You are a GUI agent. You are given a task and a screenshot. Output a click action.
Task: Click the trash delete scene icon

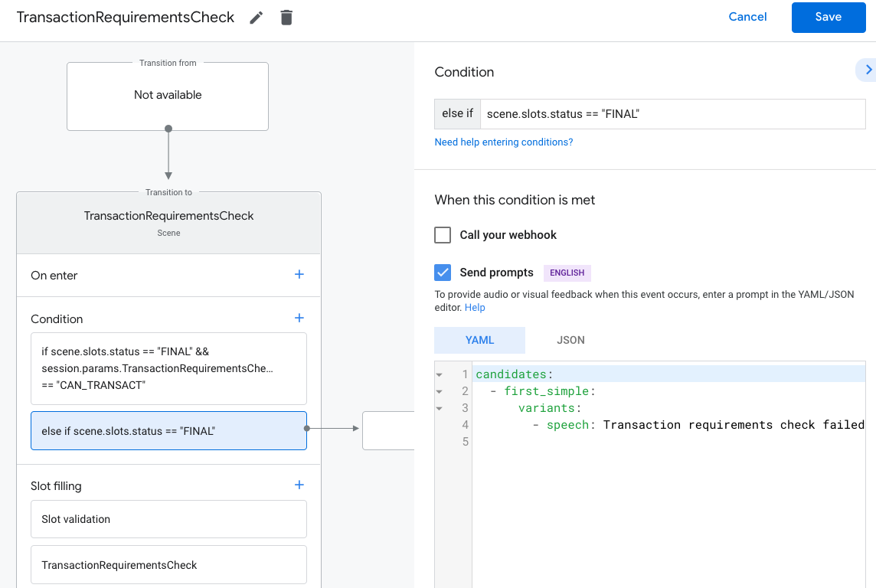coord(286,18)
